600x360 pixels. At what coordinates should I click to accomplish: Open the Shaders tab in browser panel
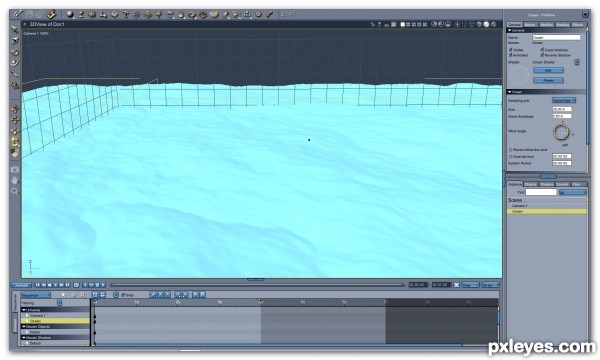coord(546,184)
